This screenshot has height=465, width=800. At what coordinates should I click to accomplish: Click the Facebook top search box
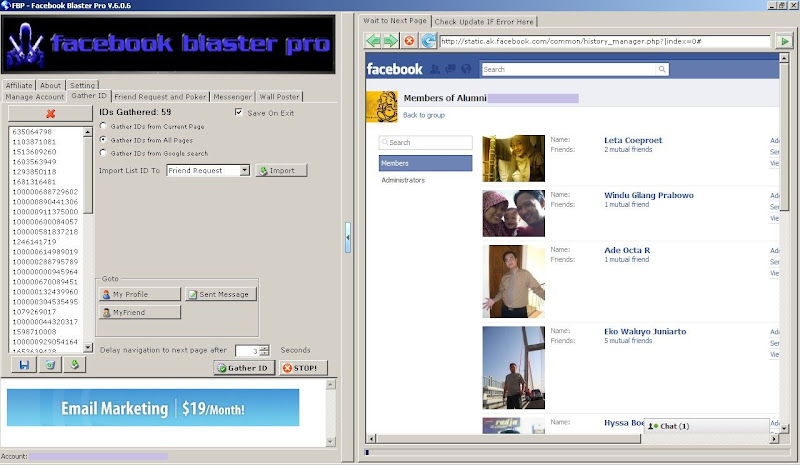coord(569,69)
